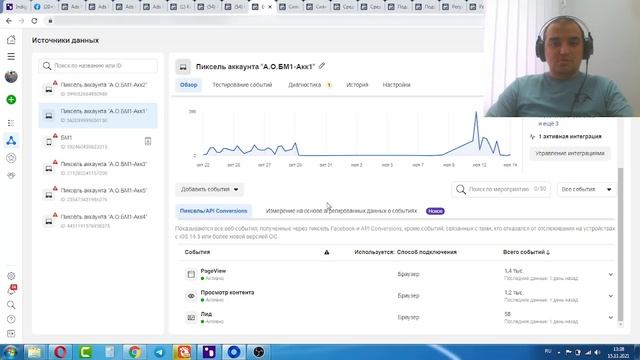Close the active browser tab
Image resolution: width=640 pixels, height=360 pixels.
270,7
